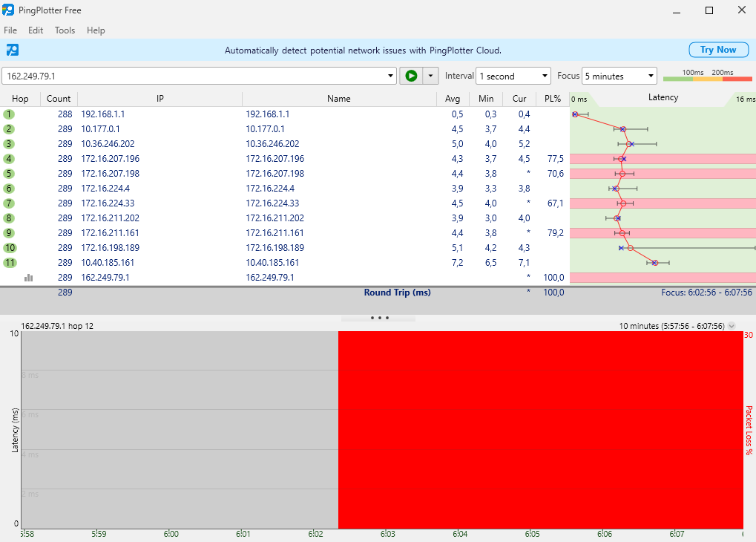Click hop 9 green number badge
Viewport: 756px width, 542px height.
coord(9,233)
